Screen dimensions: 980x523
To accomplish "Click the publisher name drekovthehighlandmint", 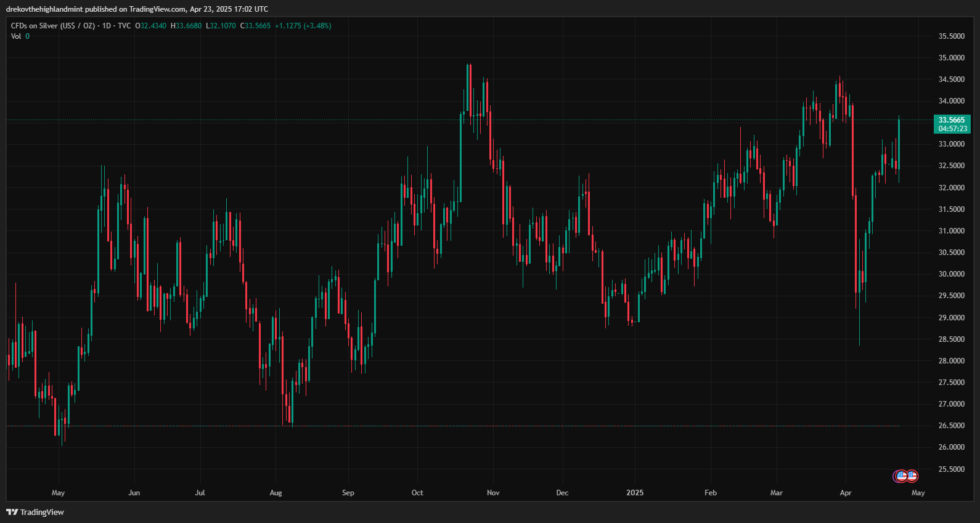I will (44, 9).
